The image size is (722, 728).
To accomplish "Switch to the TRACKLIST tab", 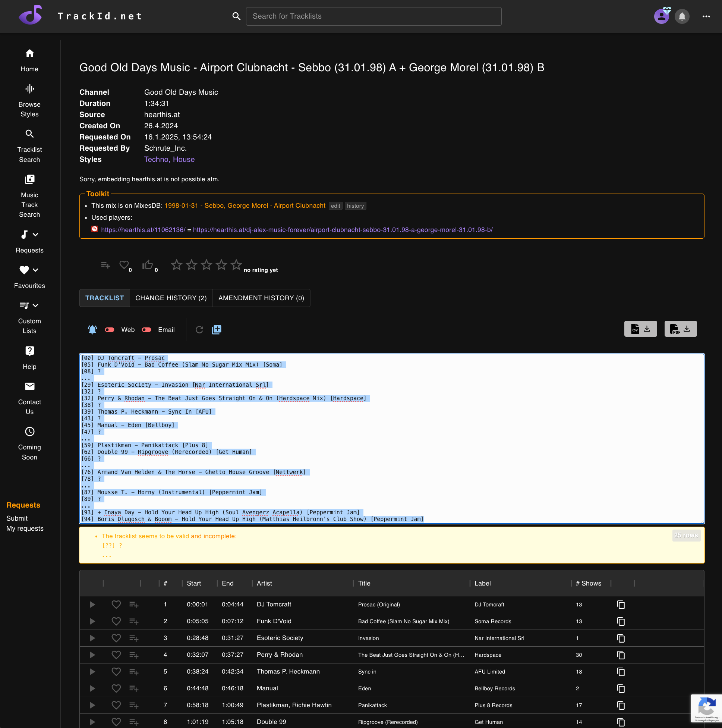I will (x=104, y=298).
